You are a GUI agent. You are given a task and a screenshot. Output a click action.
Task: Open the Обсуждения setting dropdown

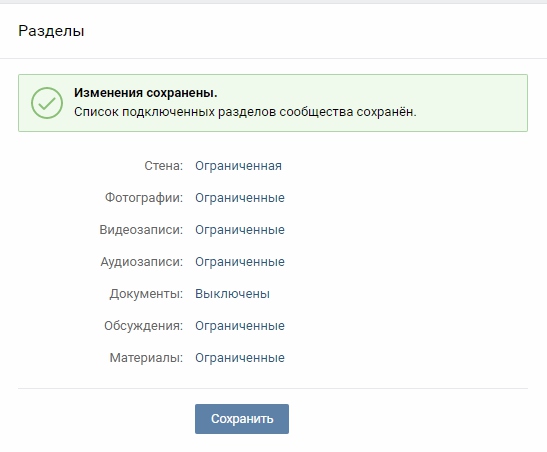coord(240,326)
